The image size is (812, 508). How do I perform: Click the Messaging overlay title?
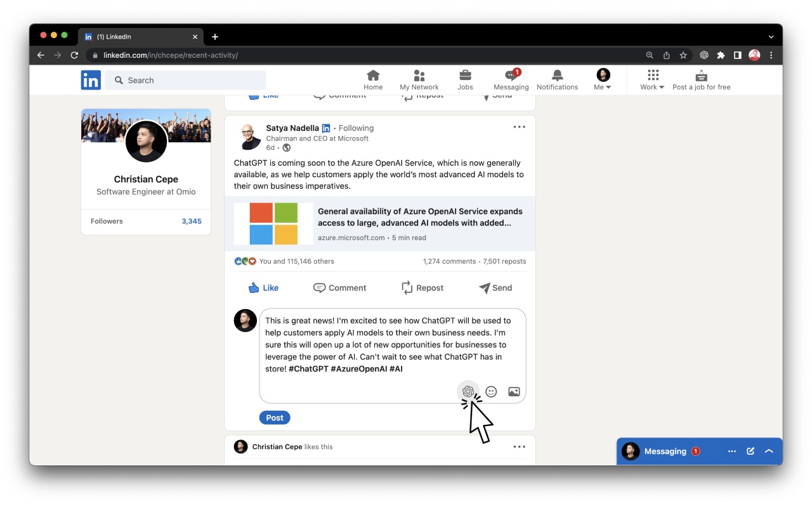[x=665, y=451]
